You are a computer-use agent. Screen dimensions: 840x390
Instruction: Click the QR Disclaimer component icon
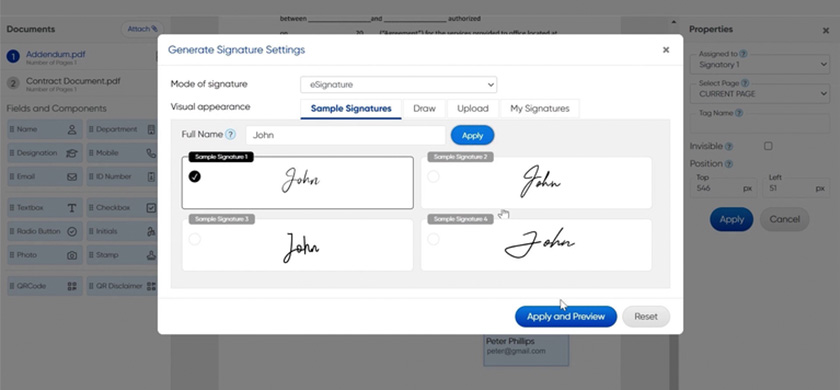pyautogui.click(x=151, y=286)
